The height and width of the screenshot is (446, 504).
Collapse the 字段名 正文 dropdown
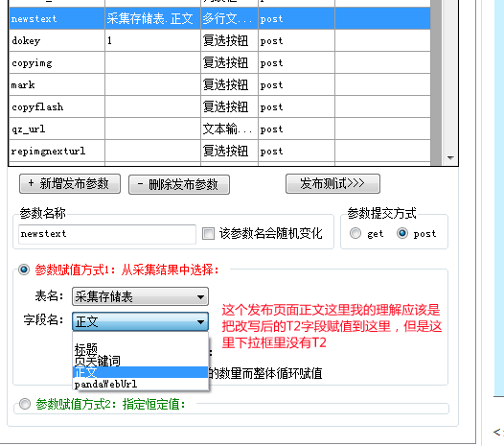(140, 321)
